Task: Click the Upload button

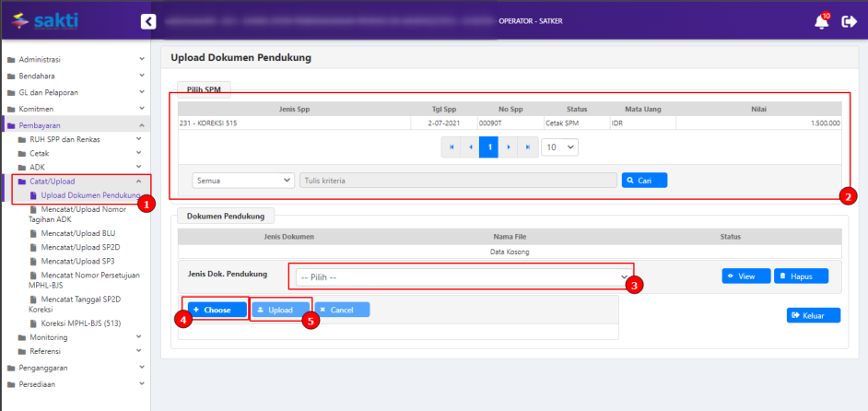Action: pos(280,310)
